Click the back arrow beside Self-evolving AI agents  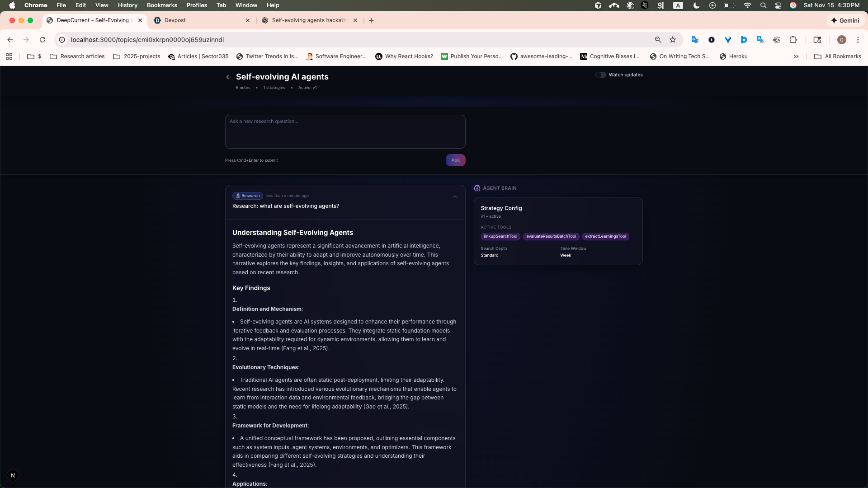pyautogui.click(x=228, y=77)
